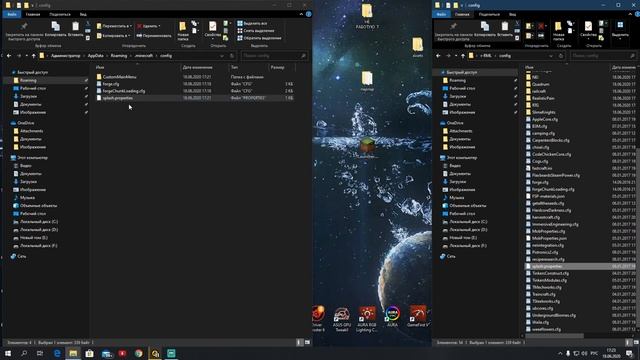
Task: Open the Share tab in right window
Action: 489,14
